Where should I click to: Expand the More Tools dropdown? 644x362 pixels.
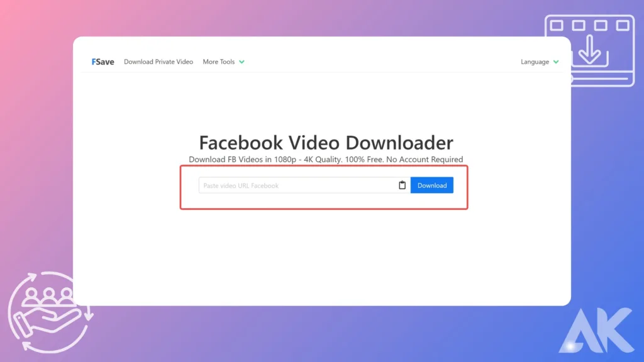point(223,62)
